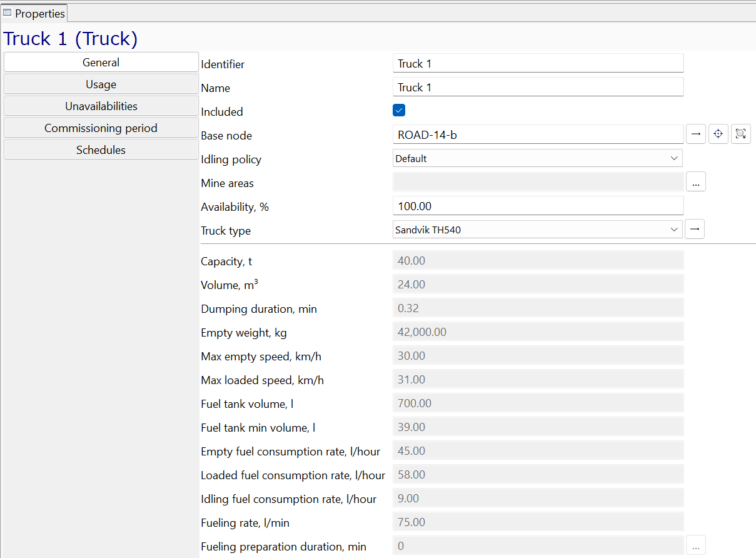Open Fueling preparation duration ellipsis button
756x558 pixels.
pyautogui.click(x=696, y=545)
